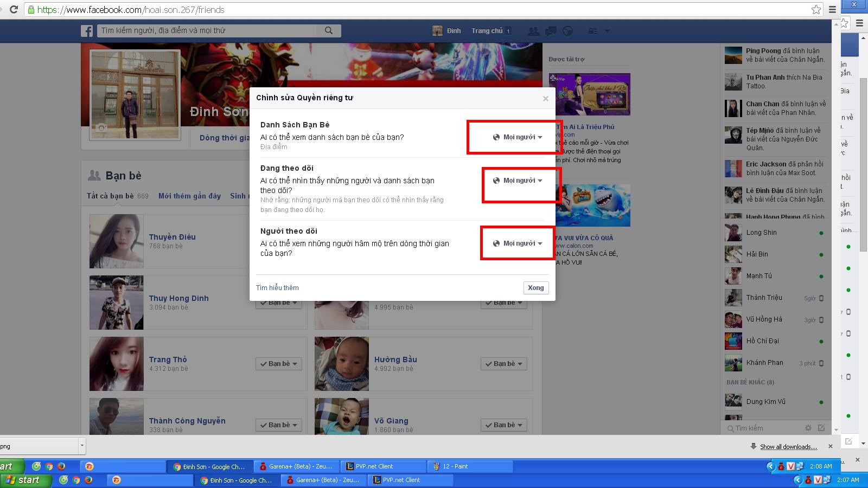Close the privacy dialog with X

[x=545, y=99]
